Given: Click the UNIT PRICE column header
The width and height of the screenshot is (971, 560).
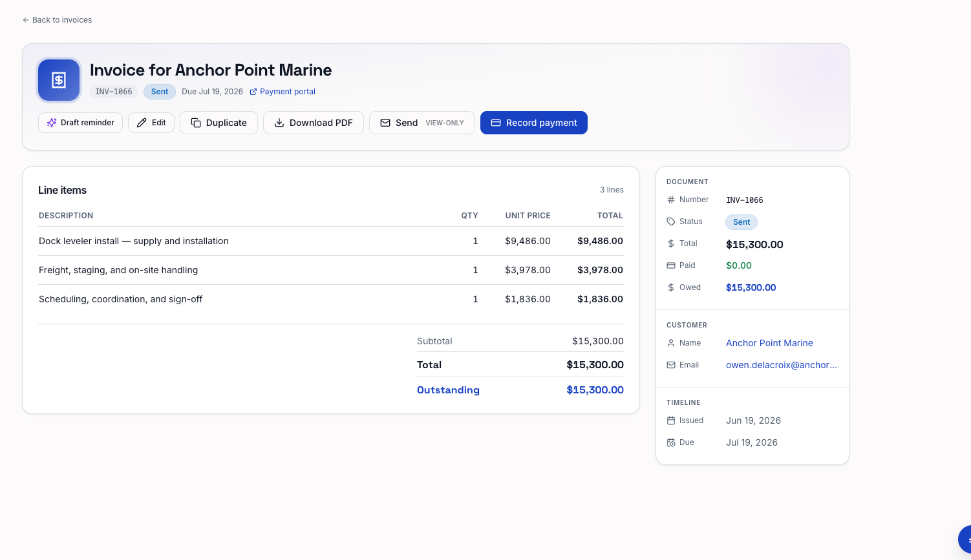Looking at the screenshot, I should click(528, 216).
